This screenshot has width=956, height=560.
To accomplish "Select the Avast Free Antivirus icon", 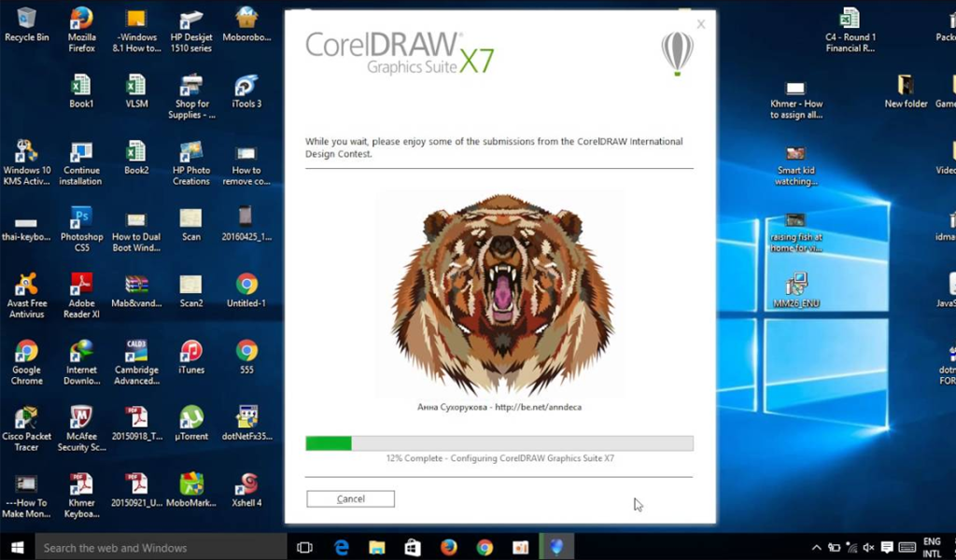I will point(27,296).
